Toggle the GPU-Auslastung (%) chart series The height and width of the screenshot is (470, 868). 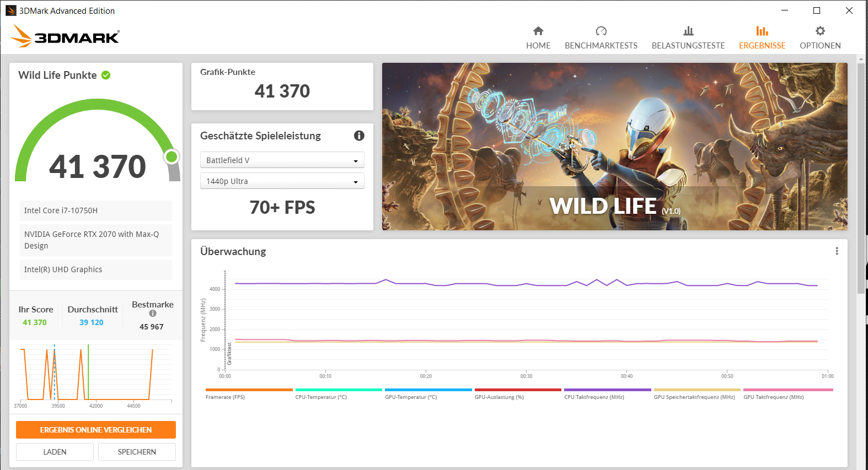click(x=499, y=397)
